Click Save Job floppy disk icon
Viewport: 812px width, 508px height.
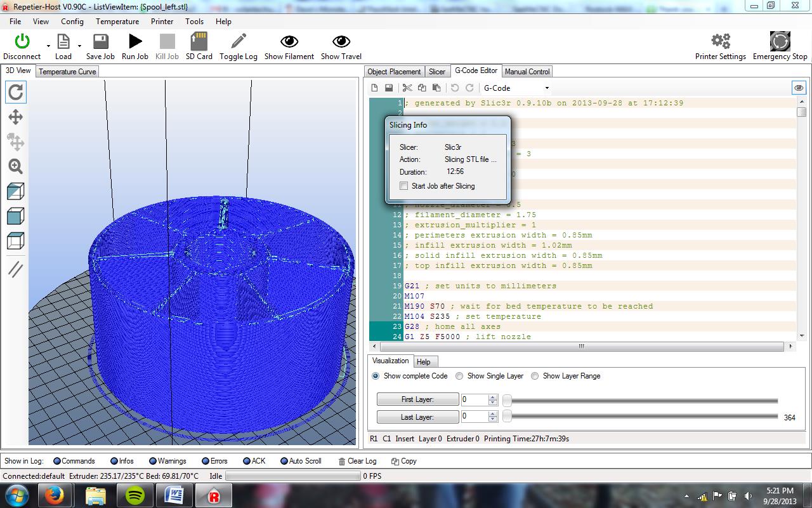100,42
